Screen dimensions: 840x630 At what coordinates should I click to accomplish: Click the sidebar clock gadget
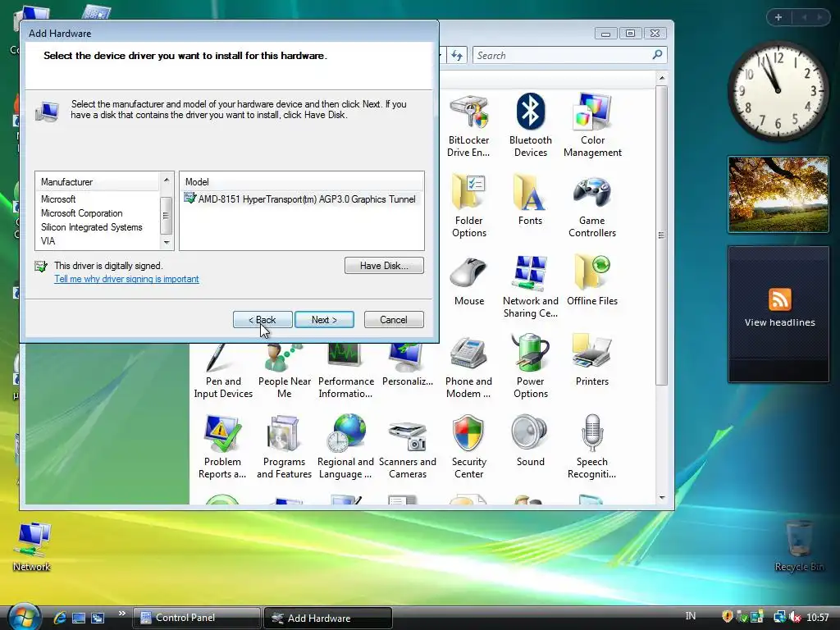pyautogui.click(x=778, y=91)
